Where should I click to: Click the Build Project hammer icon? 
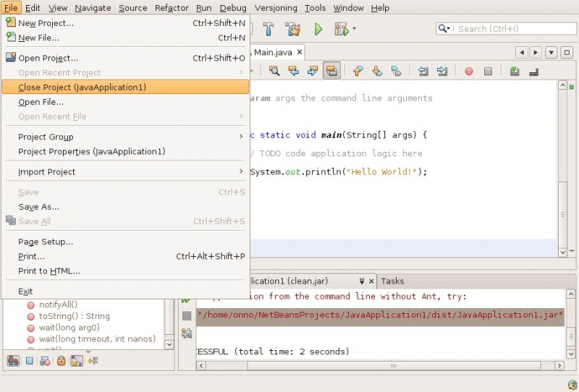(269, 29)
